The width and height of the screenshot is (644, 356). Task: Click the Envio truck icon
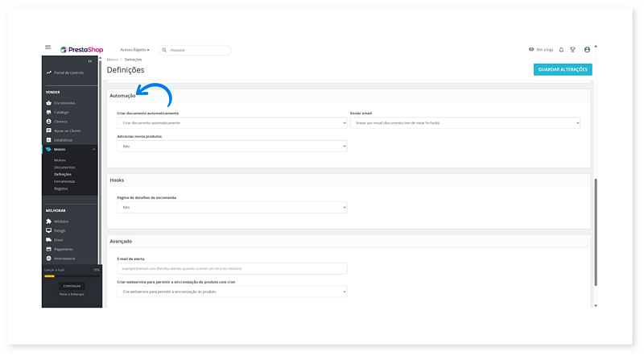(48, 239)
